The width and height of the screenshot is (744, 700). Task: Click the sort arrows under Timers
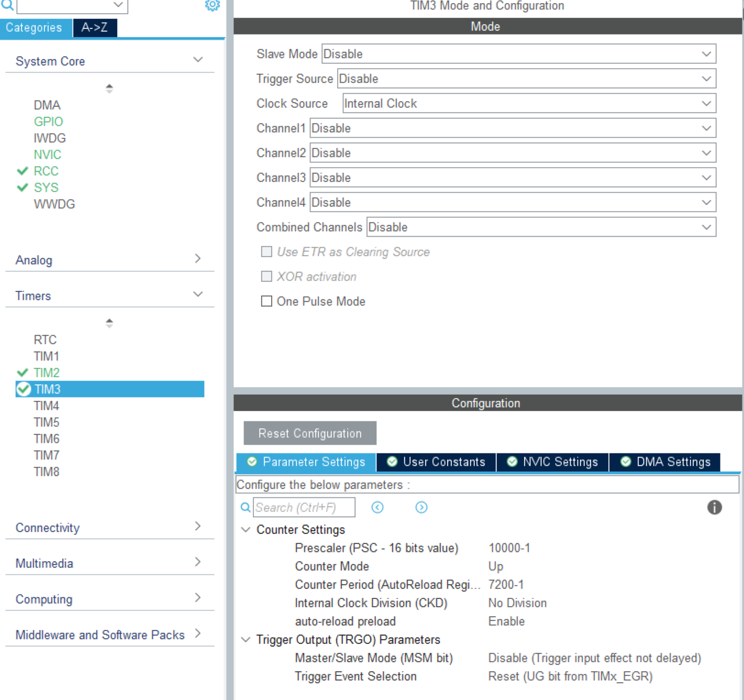click(109, 323)
